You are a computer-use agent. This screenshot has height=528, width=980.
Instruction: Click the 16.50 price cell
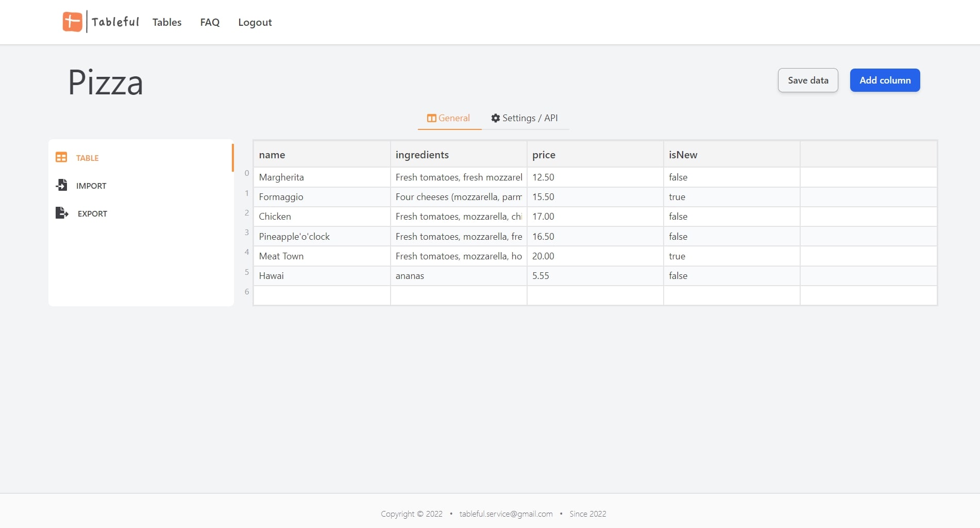[x=595, y=237]
